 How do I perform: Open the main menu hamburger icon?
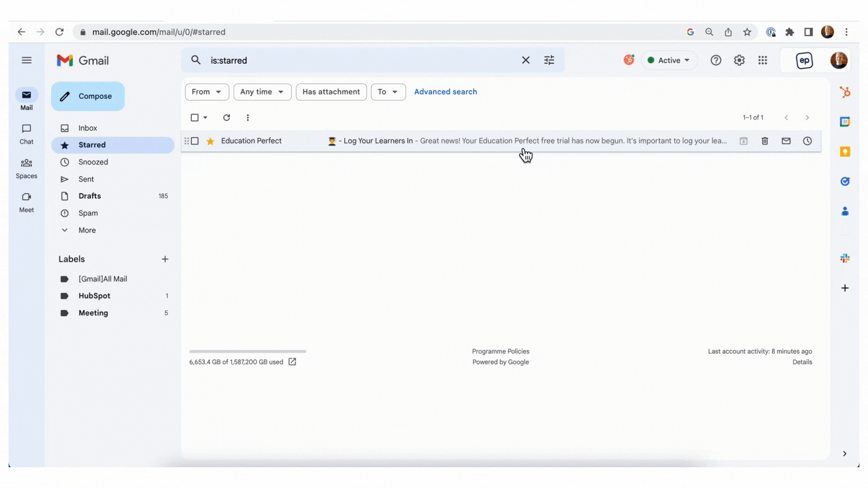[x=27, y=60]
